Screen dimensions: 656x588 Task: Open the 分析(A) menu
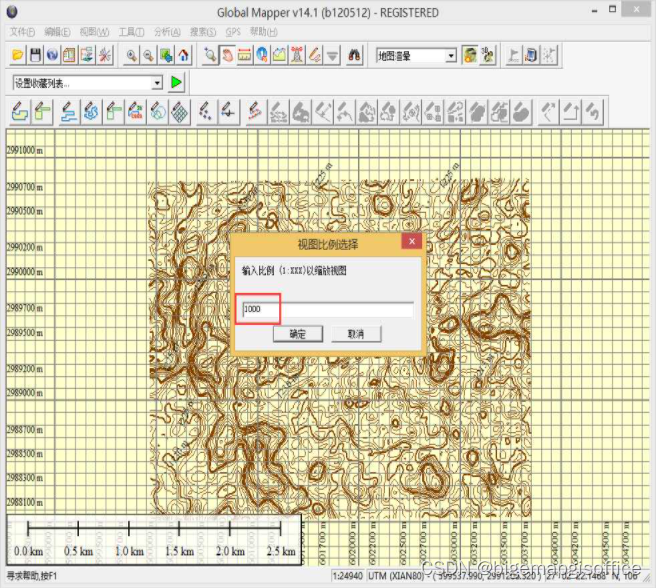tap(167, 32)
